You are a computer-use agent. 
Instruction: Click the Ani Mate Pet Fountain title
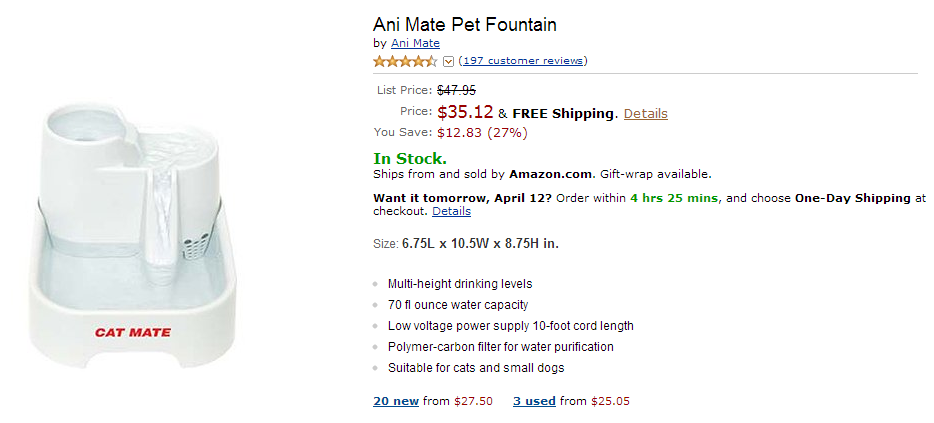coord(464,24)
